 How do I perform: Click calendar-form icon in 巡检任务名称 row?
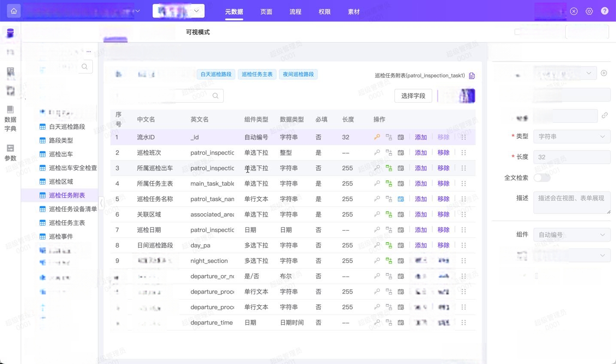[401, 199]
